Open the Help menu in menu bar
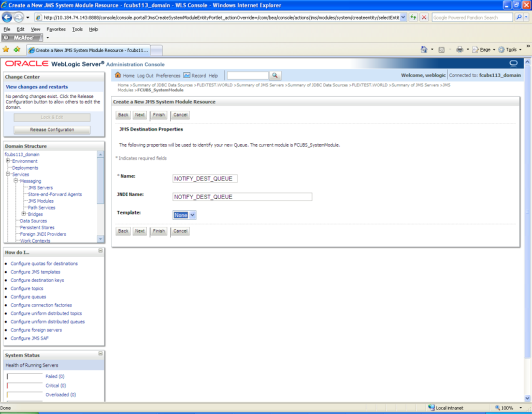Image resolution: width=532 pixels, height=414 pixels. [x=93, y=29]
